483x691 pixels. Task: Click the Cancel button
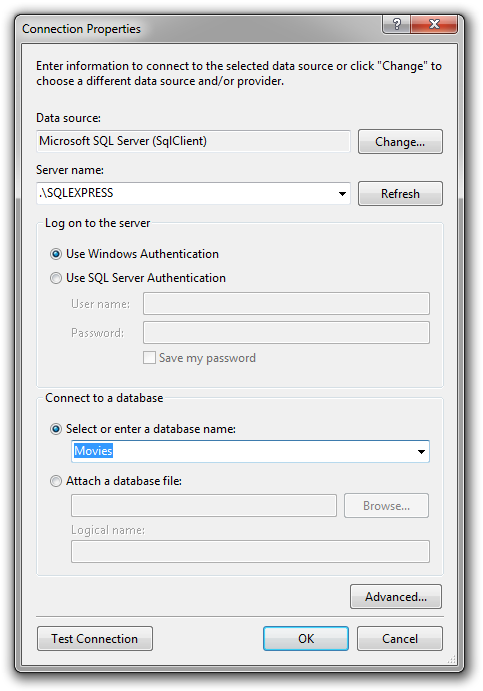point(400,639)
